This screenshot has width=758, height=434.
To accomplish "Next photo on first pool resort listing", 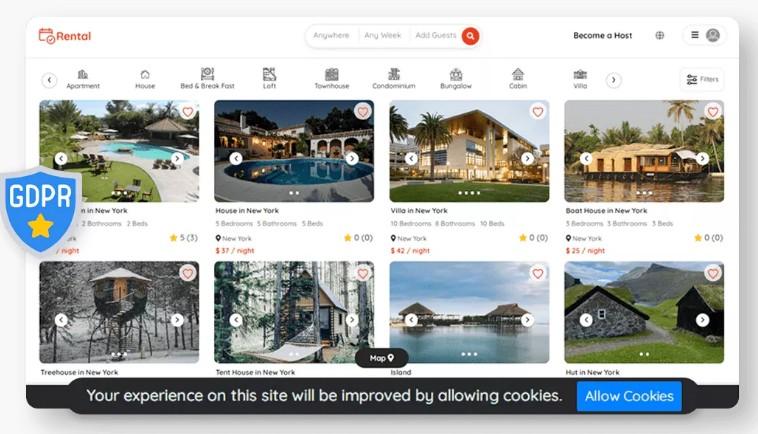I will [x=177, y=158].
